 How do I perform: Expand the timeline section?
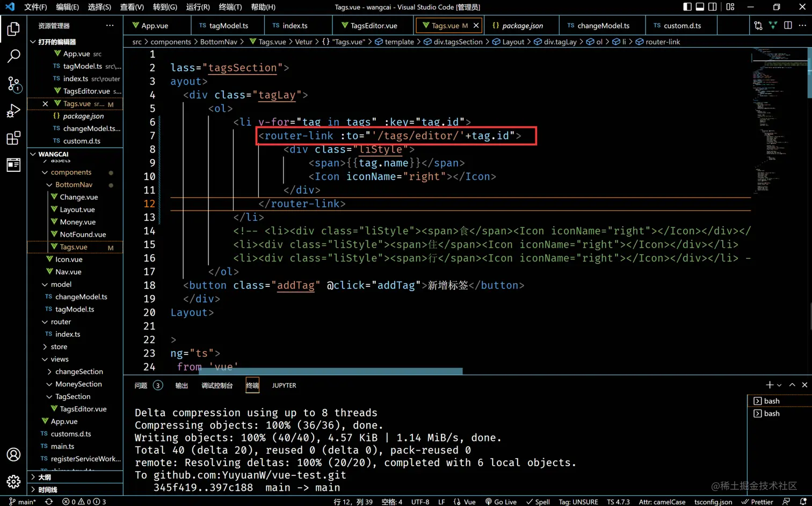tap(75, 489)
